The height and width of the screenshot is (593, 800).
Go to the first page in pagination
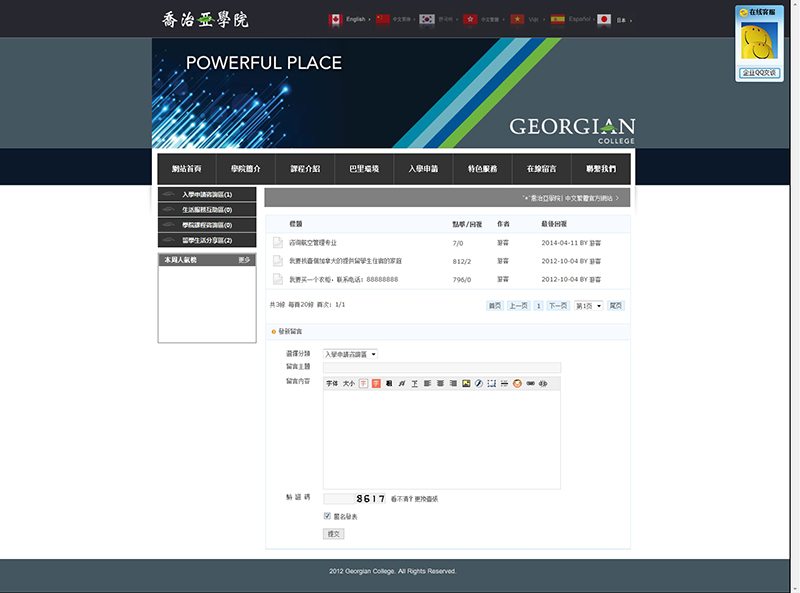[495, 306]
